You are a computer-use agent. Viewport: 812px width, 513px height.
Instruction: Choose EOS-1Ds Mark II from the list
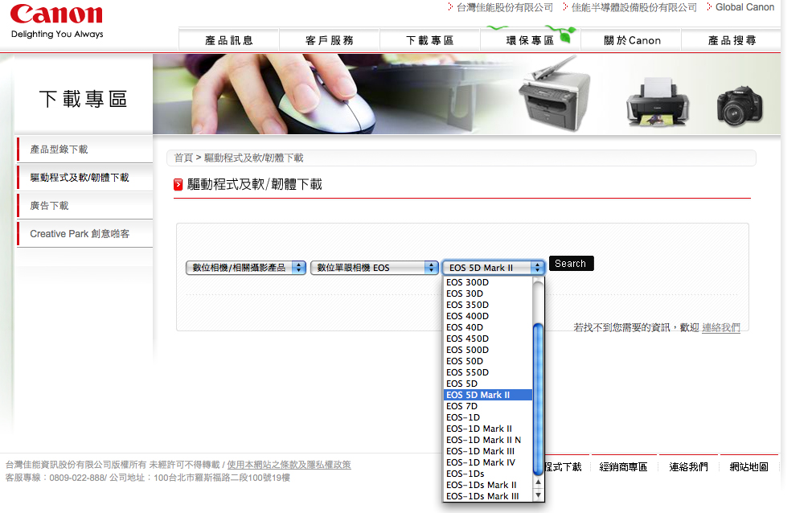488,485
